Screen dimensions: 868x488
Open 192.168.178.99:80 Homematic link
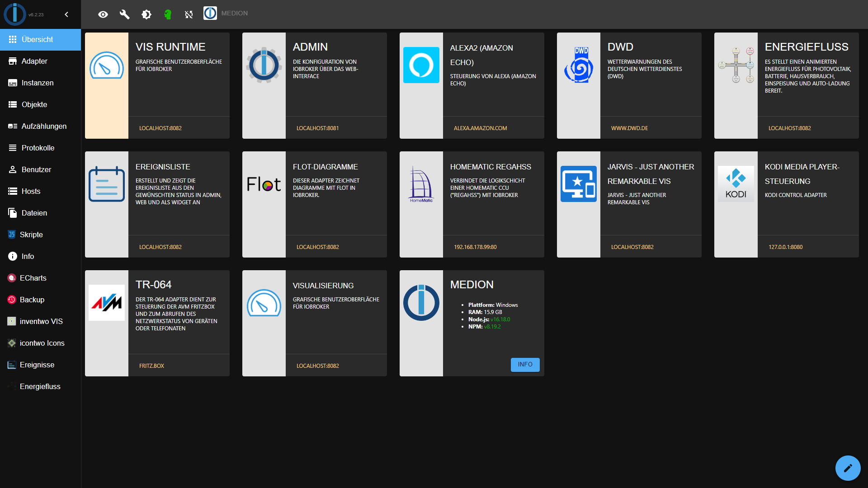(475, 247)
